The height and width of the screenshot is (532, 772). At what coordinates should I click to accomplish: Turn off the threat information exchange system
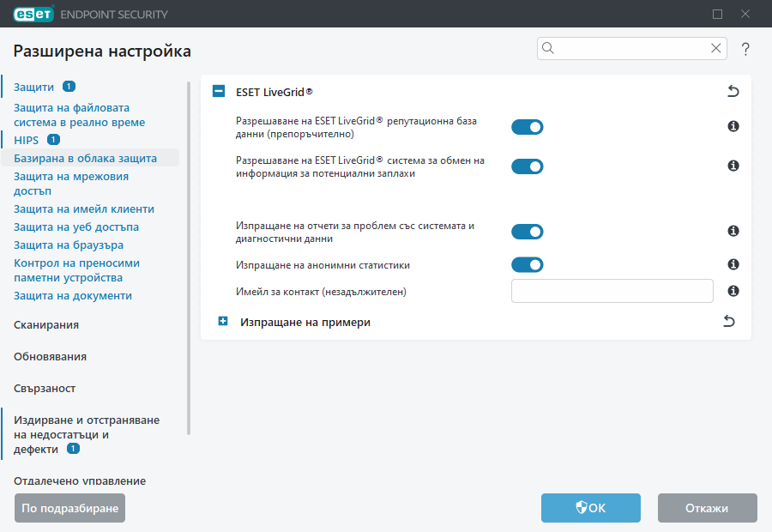pos(528,166)
